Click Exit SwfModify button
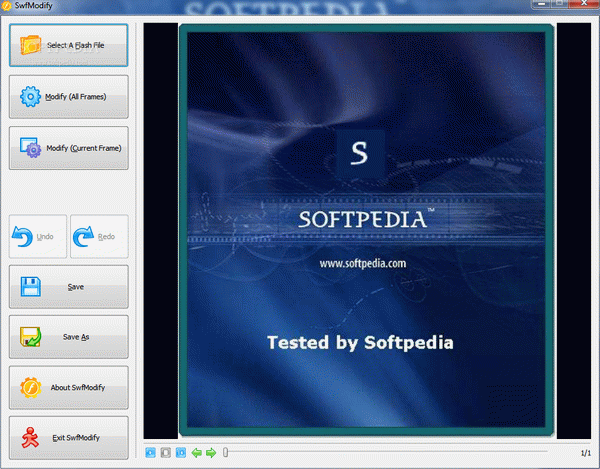 [x=69, y=437]
